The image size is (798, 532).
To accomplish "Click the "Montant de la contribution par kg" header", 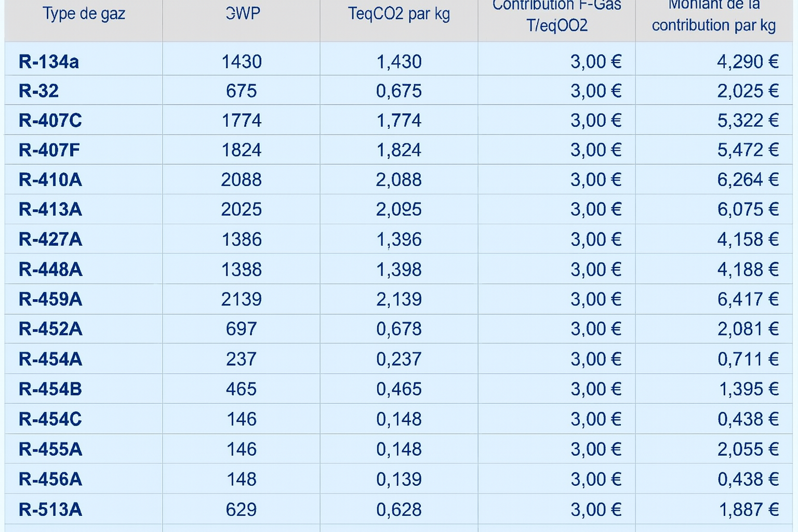I will click(x=713, y=16).
